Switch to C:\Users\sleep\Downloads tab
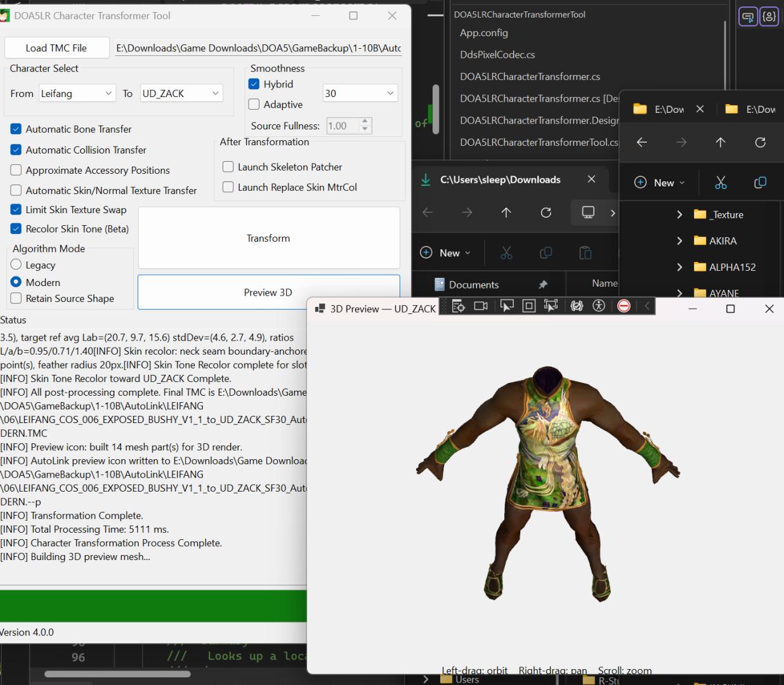This screenshot has height=685, width=784. (501, 179)
